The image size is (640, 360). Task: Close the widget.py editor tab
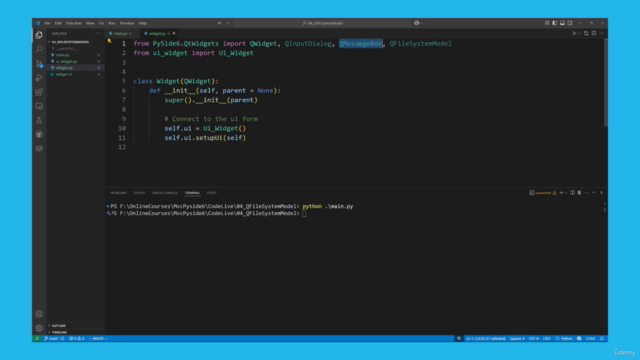(x=174, y=33)
